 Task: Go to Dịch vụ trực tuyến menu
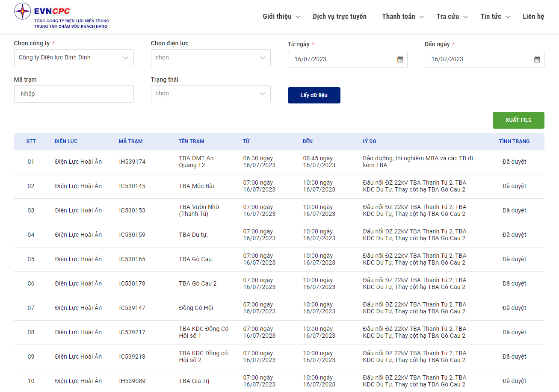(x=340, y=17)
